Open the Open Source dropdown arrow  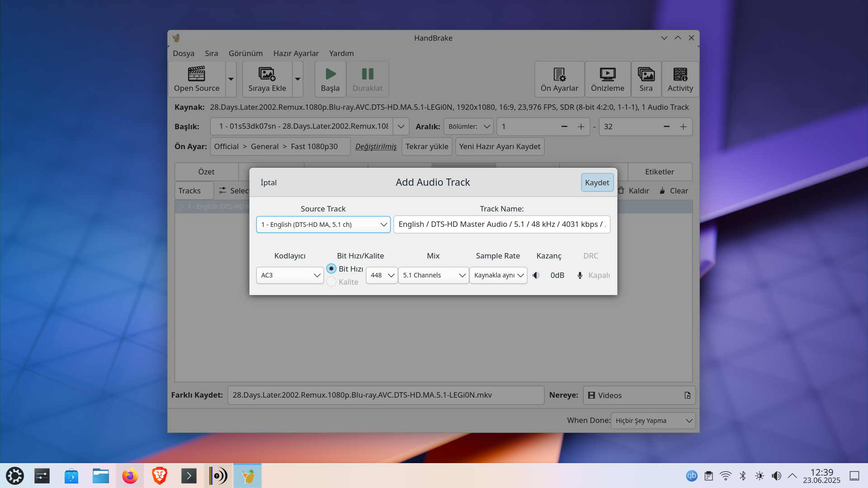pos(231,79)
